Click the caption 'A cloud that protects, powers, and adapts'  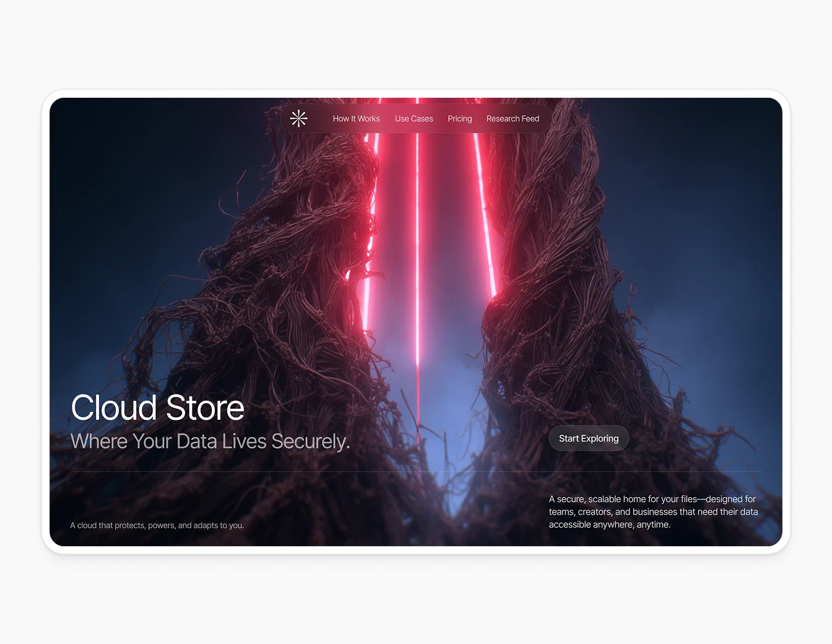tap(157, 524)
